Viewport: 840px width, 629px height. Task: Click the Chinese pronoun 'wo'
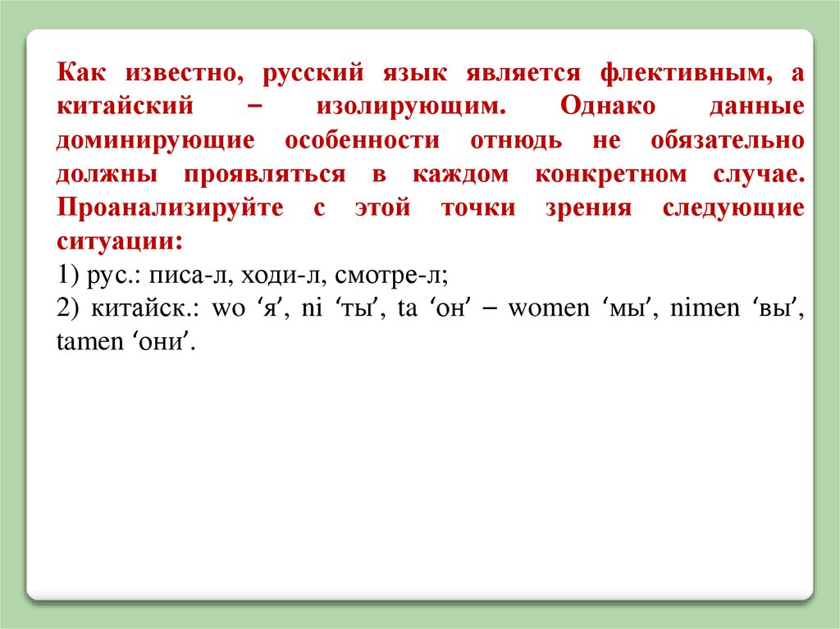[229, 308]
